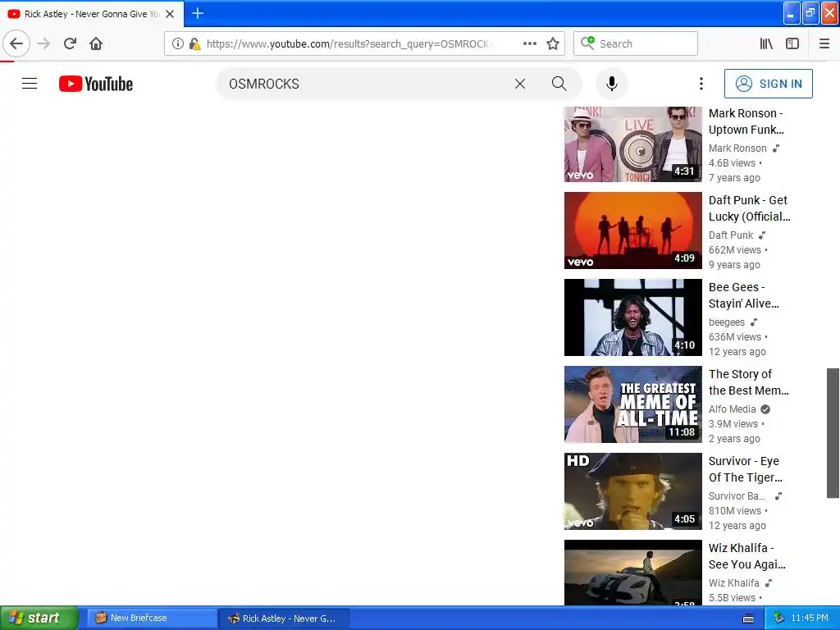Open the Mark Ronson channel name
The height and width of the screenshot is (630, 840).
(x=737, y=148)
